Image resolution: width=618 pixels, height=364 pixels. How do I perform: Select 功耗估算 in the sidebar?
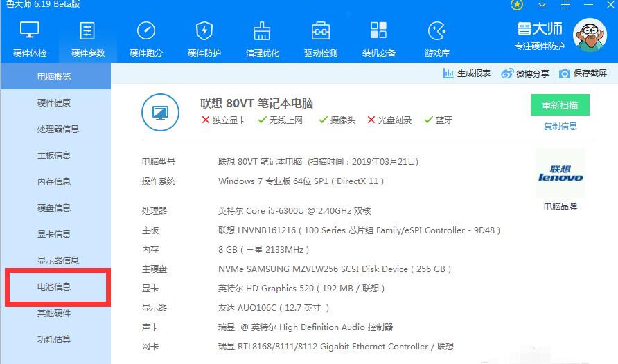pos(55,339)
